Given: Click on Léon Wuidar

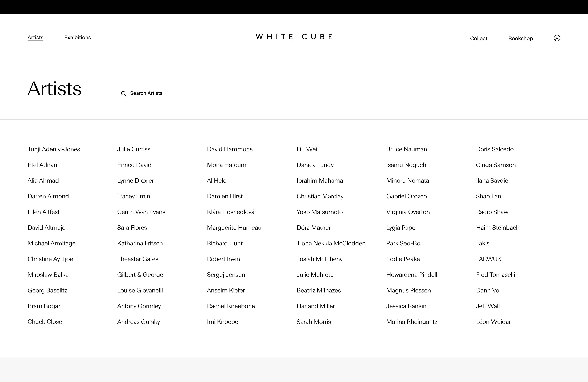Looking at the screenshot, I should coord(493,322).
